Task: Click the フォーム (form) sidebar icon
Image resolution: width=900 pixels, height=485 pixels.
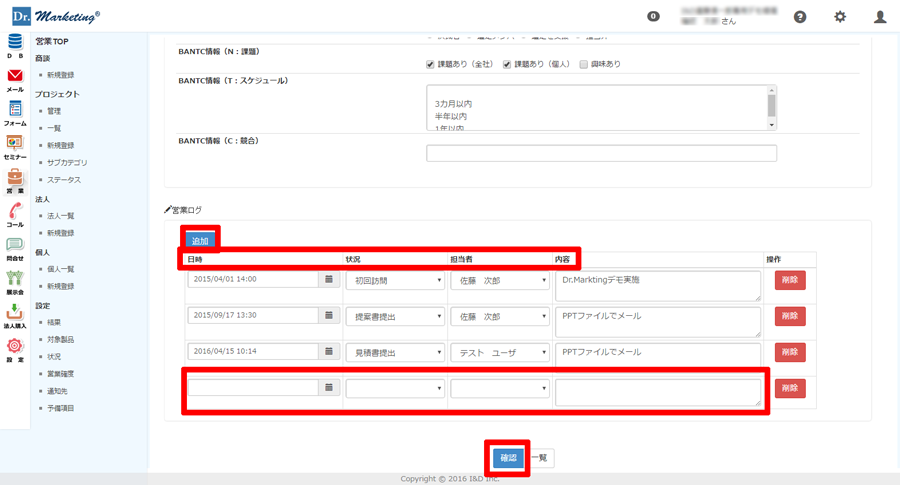Action: [15, 112]
